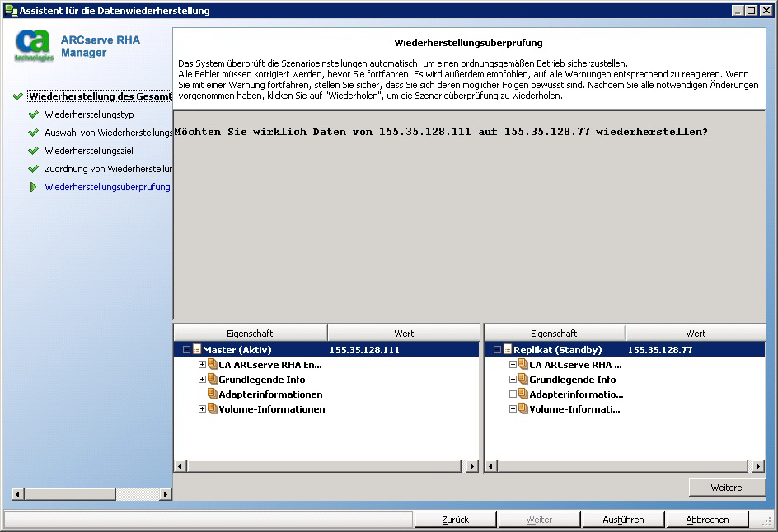Click the wizard window title bar icon
The height and width of the screenshot is (532, 778).
pos(11,10)
